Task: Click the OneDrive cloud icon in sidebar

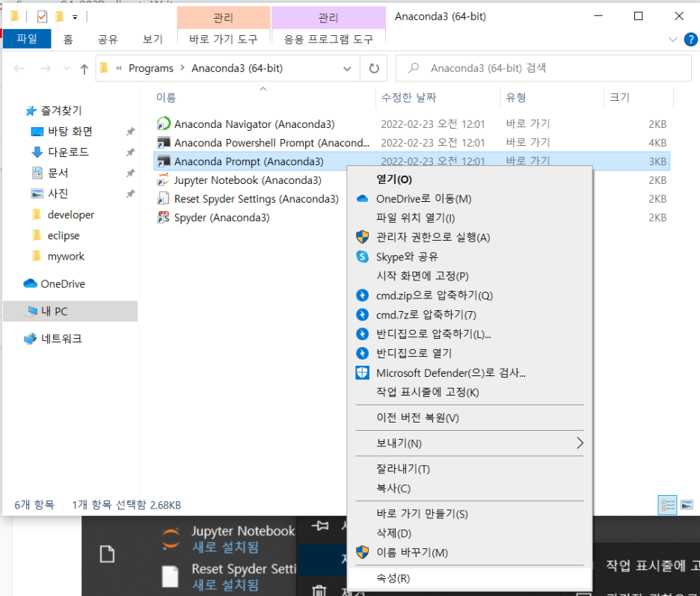Action: (31, 283)
